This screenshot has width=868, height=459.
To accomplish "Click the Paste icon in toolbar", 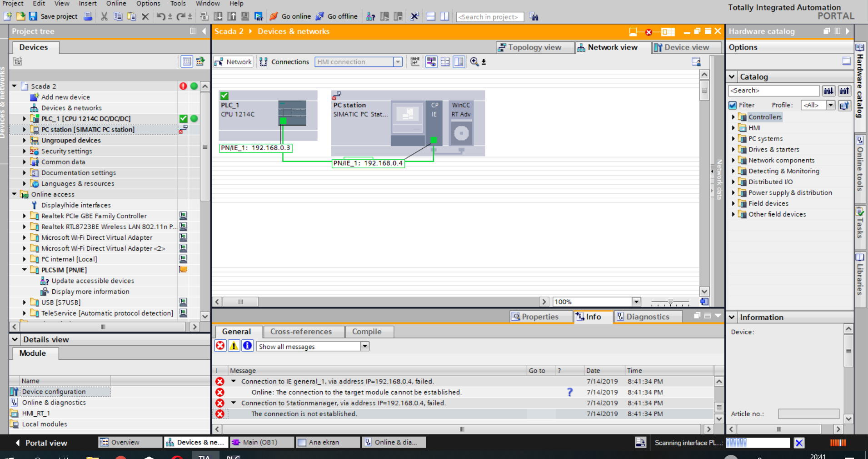I will (x=131, y=16).
